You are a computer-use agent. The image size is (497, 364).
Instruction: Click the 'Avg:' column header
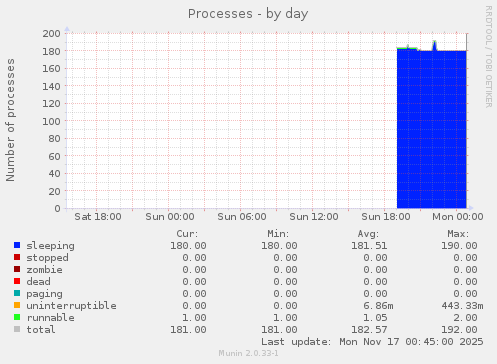368,234
